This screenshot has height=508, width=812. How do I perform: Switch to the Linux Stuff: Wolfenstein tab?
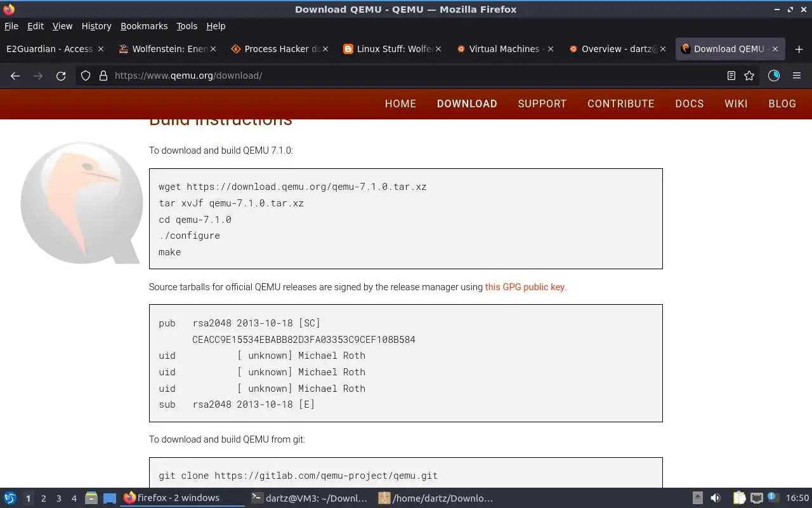point(393,49)
